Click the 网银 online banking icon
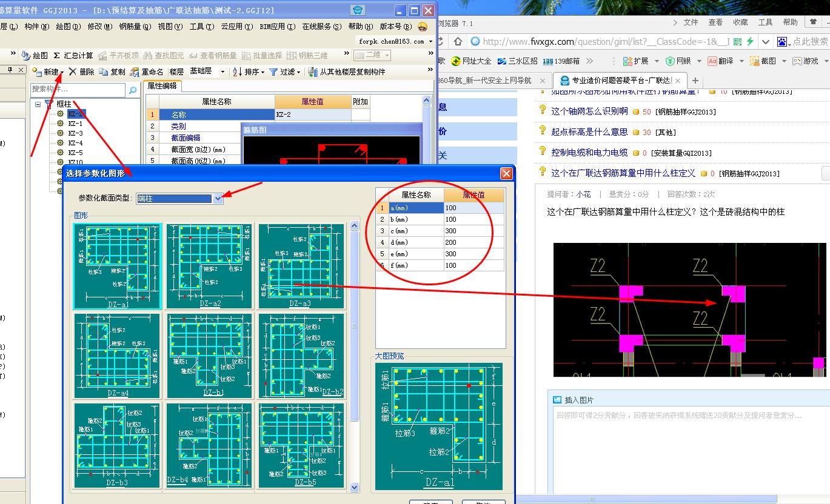Image resolution: width=830 pixels, height=504 pixels. coord(671,61)
